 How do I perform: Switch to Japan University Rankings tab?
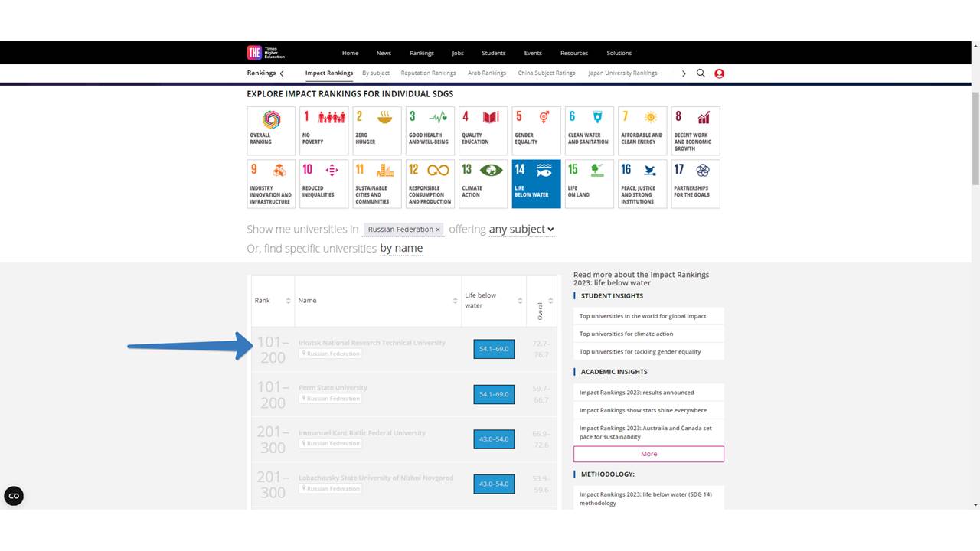622,73
